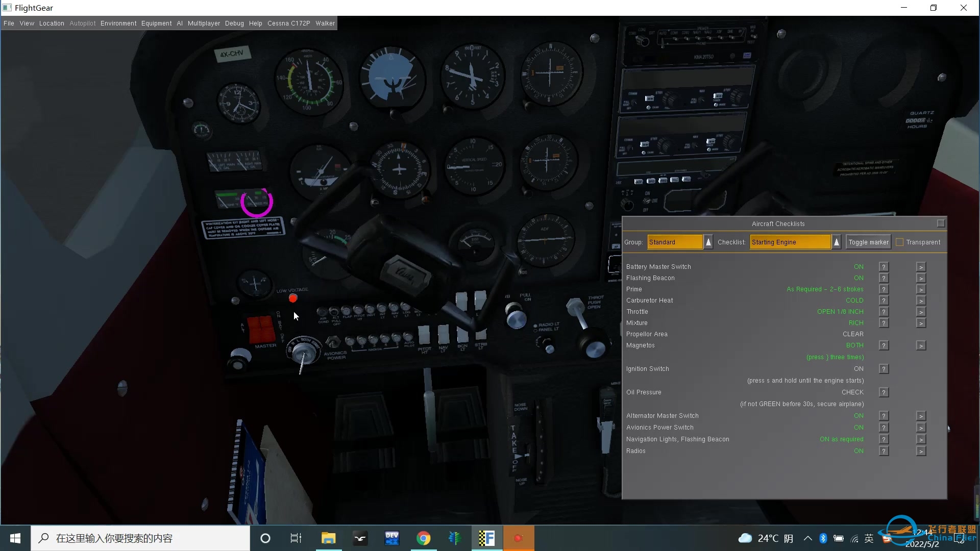Click the question mark help icon beside Battery Master Switch

(x=884, y=266)
